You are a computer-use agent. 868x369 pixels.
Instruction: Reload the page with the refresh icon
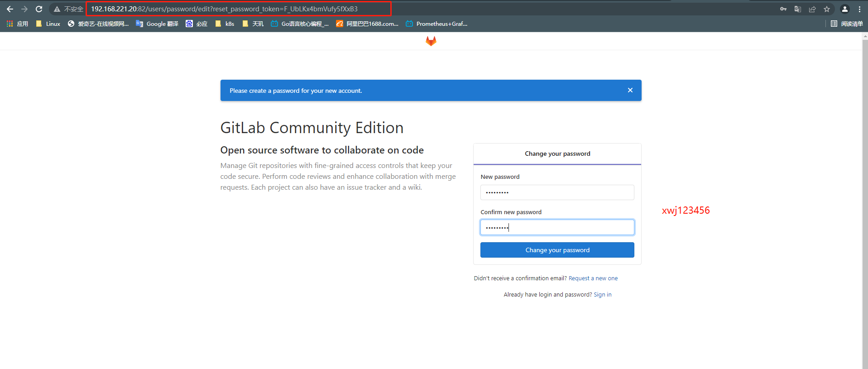pyautogui.click(x=39, y=9)
